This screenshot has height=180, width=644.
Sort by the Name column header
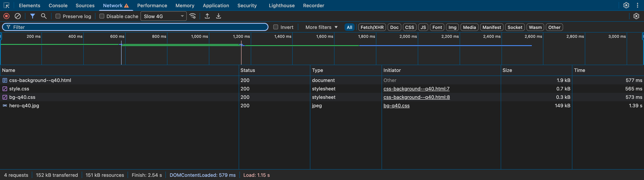tap(120, 70)
